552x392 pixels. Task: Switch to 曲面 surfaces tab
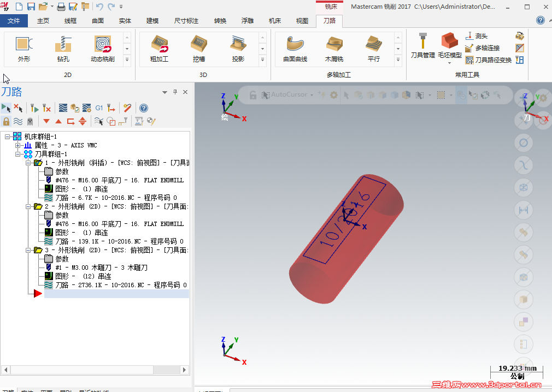pos(98,21)
